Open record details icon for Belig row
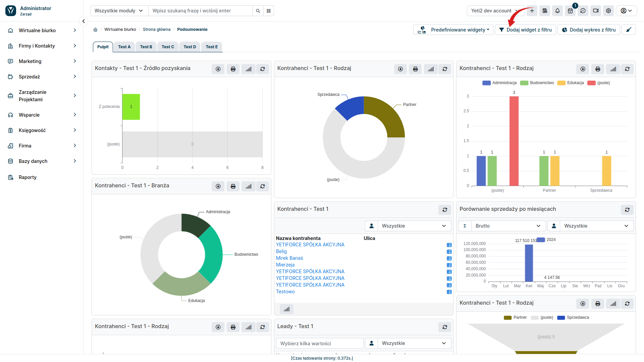 pyautogui.click(x=449, y=252)
